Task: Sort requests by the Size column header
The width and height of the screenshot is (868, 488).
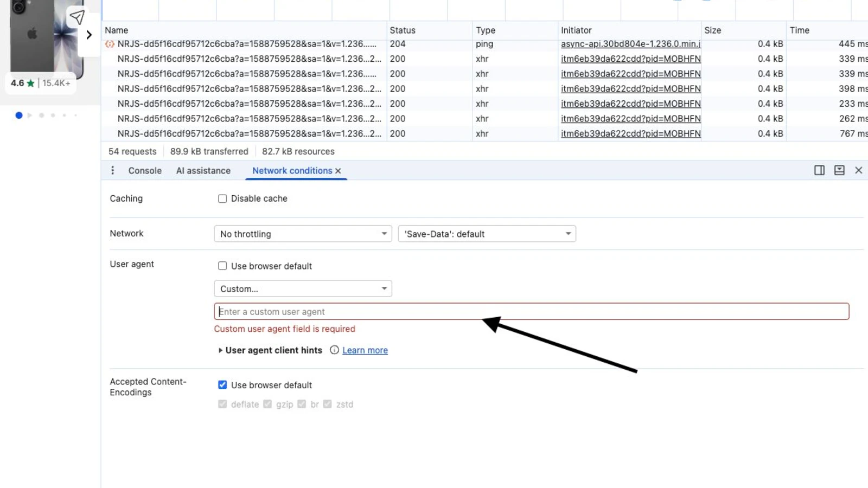Action: coord(743,30)
